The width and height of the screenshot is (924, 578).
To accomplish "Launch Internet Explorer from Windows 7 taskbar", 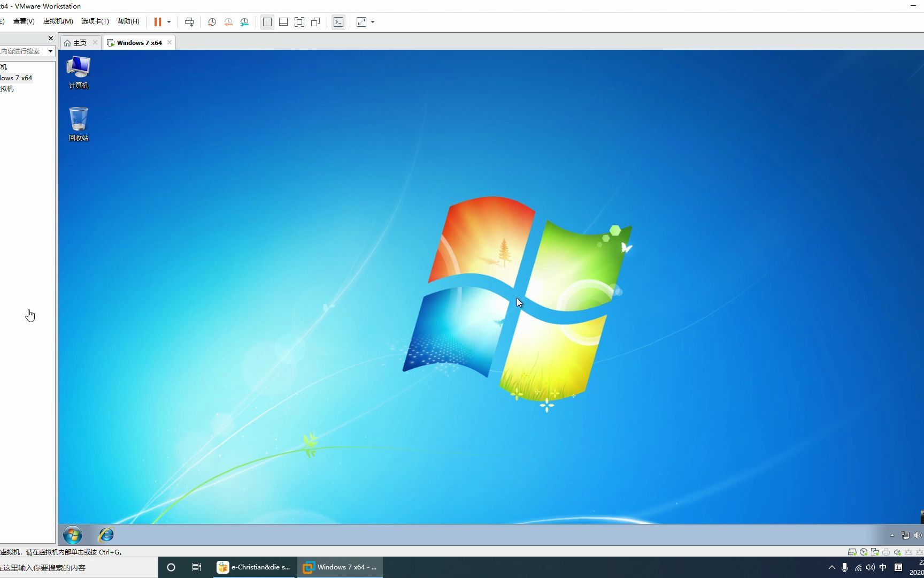I will 106,535.
